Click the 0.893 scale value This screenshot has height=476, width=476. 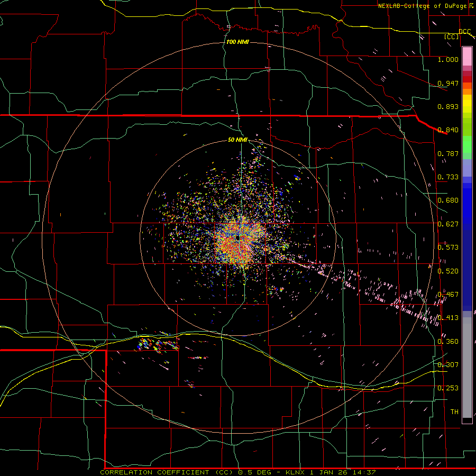[x=448, y=106]
